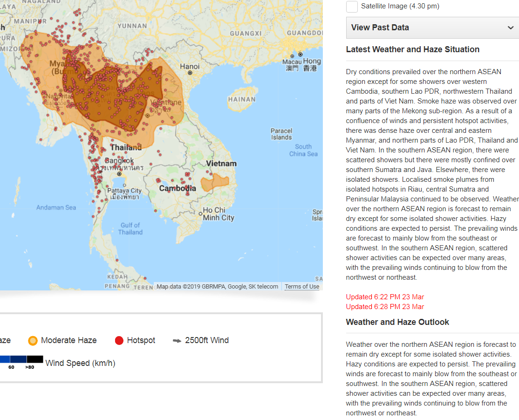Click the Vietnam country label on map

tap(221, 164)
